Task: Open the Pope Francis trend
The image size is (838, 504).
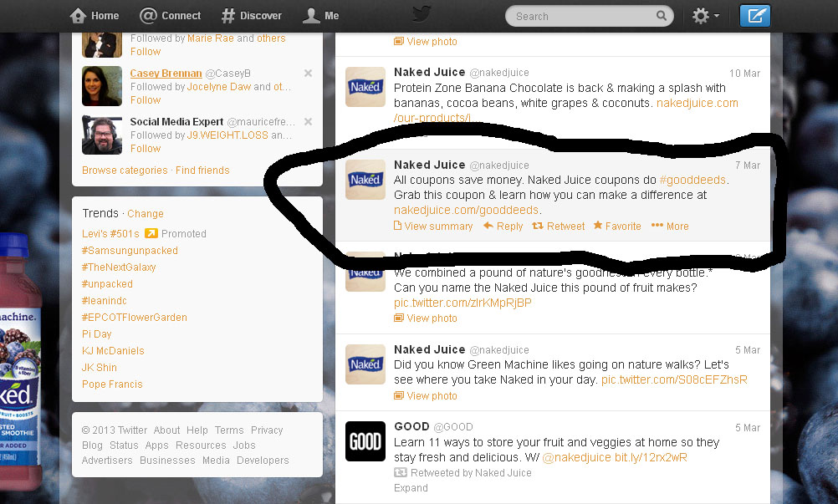Action: [x=112, y=384]
